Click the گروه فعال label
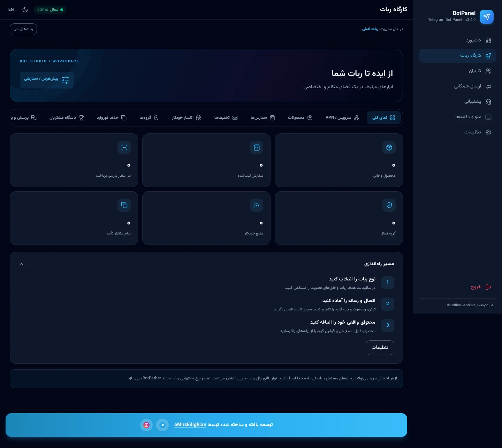Viewport: 502px width, 448px height. tap(388, 233)
